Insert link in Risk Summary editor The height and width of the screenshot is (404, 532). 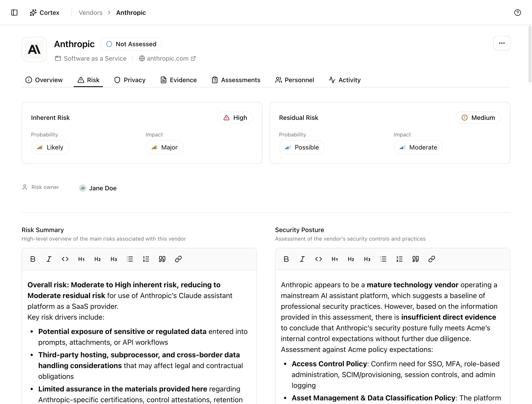point(178,259)
